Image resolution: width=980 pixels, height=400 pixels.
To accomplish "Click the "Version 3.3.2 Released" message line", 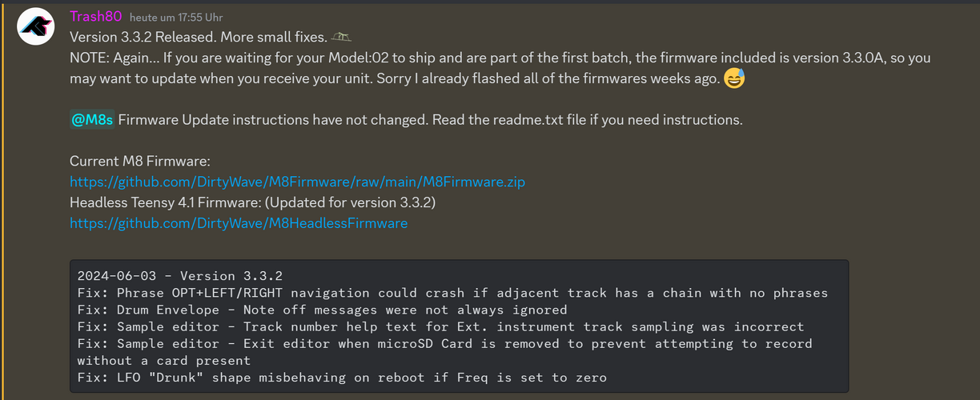I will click(196, 38).
